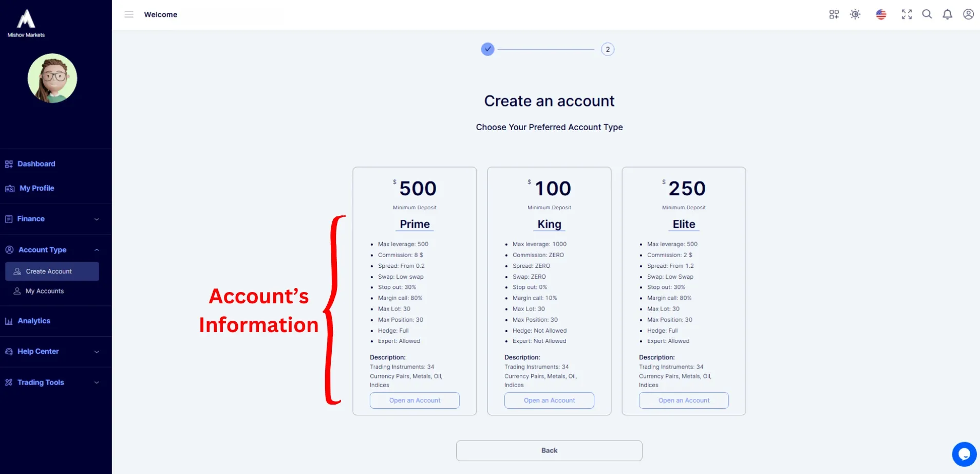Open user profile icon in header

pyautogui.click(x=968, y=14)
